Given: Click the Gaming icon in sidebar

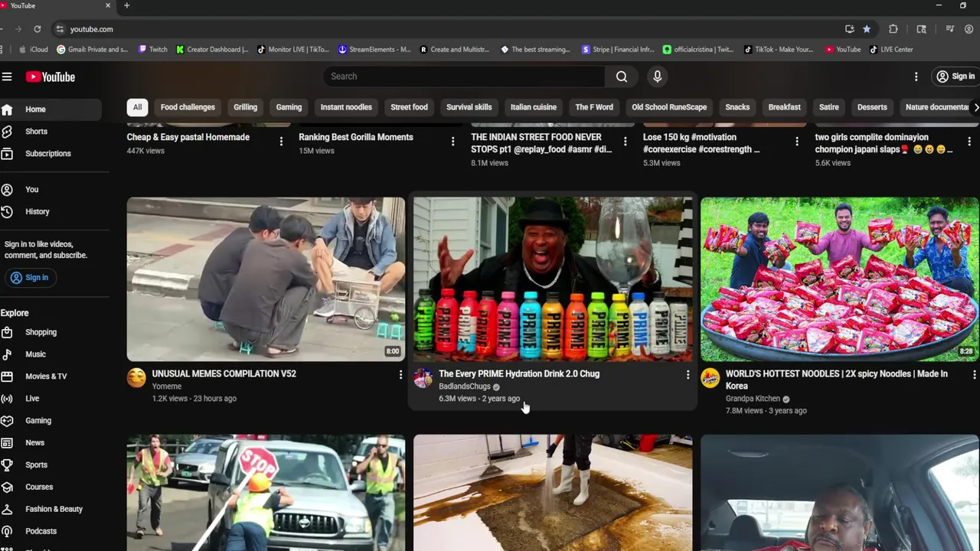Looking at the screenshot, I should click(x=7, y=421).
